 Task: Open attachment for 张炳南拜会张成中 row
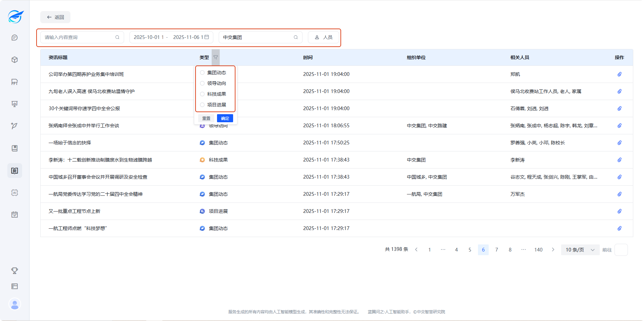(x=620, y=126)
